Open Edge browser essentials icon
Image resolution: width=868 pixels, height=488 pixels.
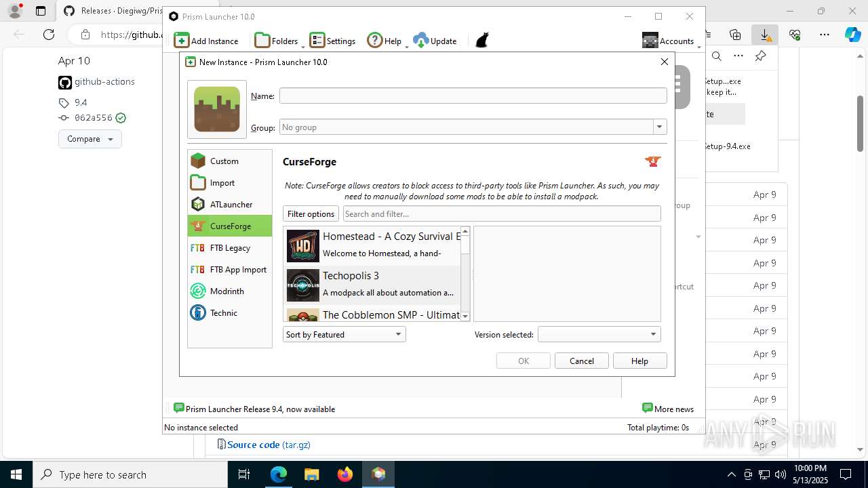pos(795,35)
